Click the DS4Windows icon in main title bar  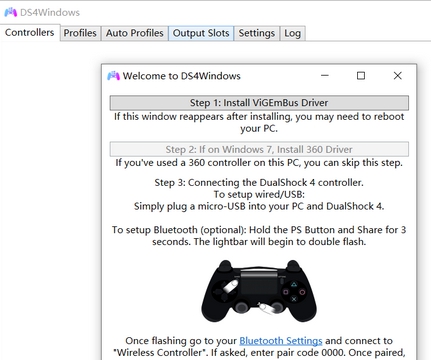(x=10, y=12)
